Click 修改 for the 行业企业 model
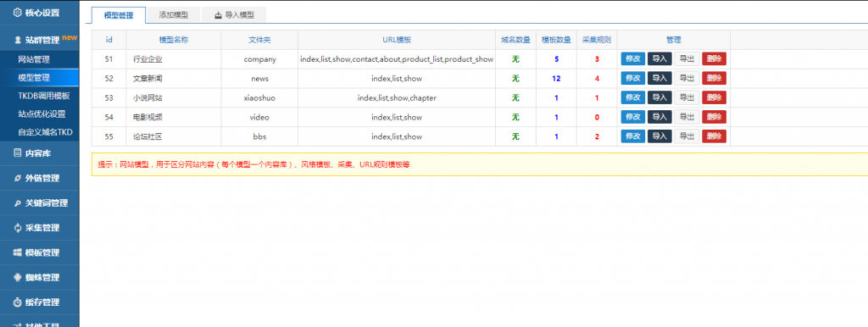Viewport: 868px width, 327px height. [x=632, y=58]
